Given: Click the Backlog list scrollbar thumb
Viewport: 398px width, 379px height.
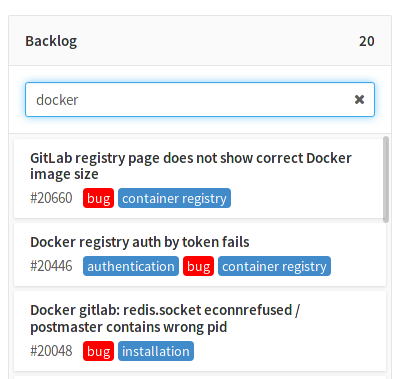Looking at the screenshot, I should (386, 179).
